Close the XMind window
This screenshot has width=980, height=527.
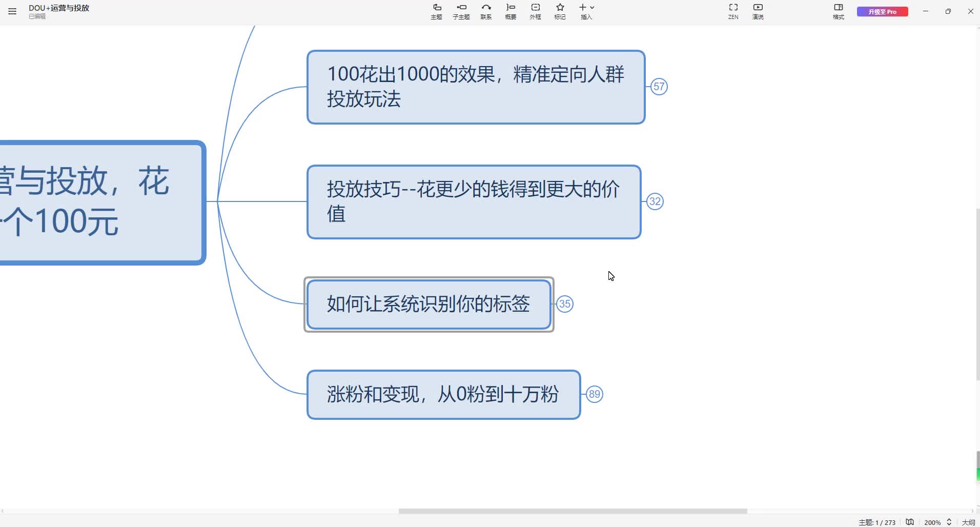970,11
